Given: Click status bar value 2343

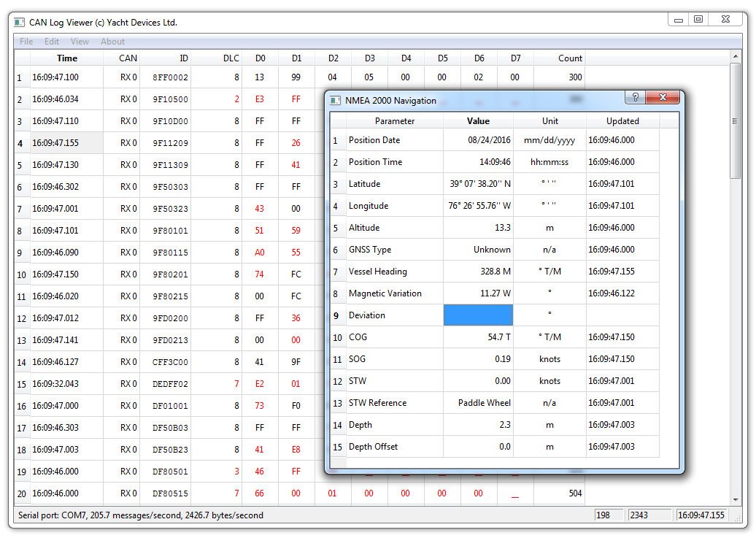Looking at the screenshot, I should [649, 515].
